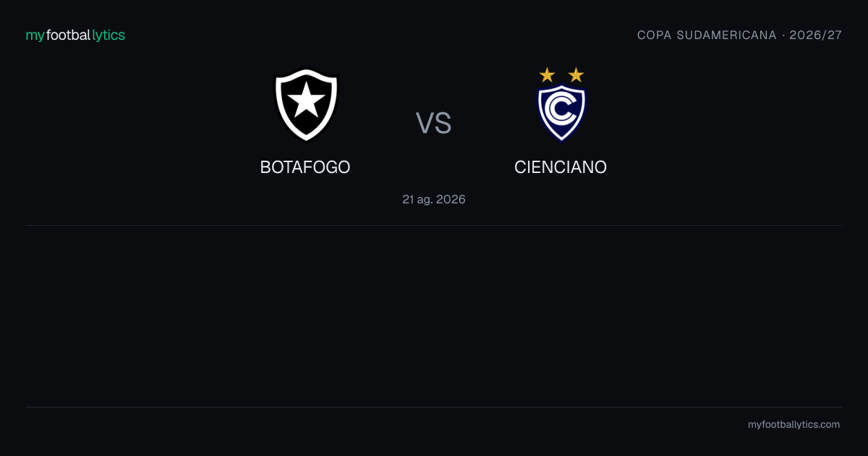Click the empty panel between the dividers

pos(434,316)
